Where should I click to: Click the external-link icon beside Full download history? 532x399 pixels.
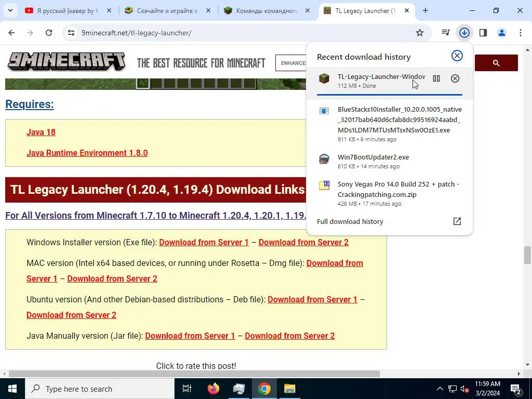click(457, 221)
